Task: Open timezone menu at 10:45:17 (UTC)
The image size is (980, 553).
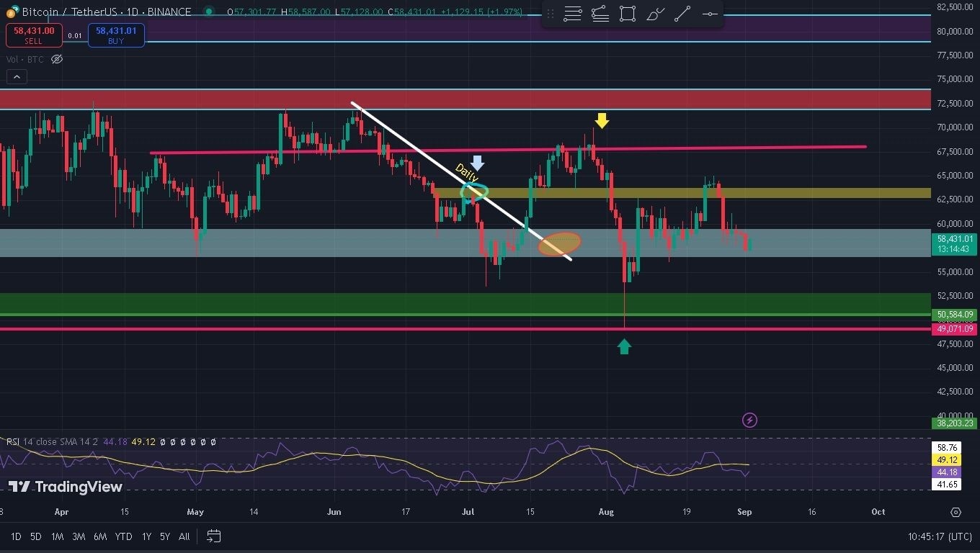Action: (x=940, y=536)
